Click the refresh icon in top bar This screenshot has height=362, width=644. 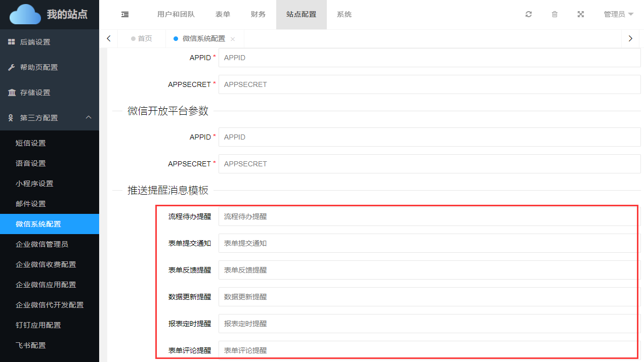[529, 15]
